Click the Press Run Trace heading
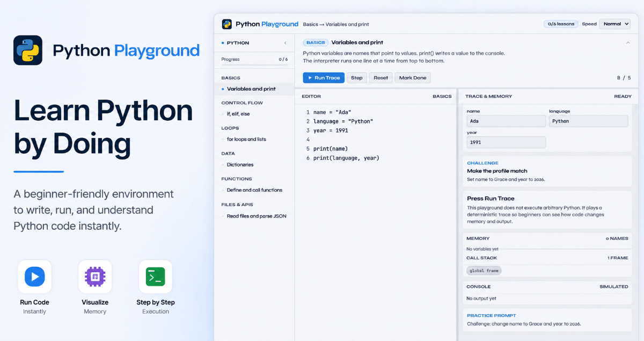Viewport: 644px width, 341px height. click(491, 199)
